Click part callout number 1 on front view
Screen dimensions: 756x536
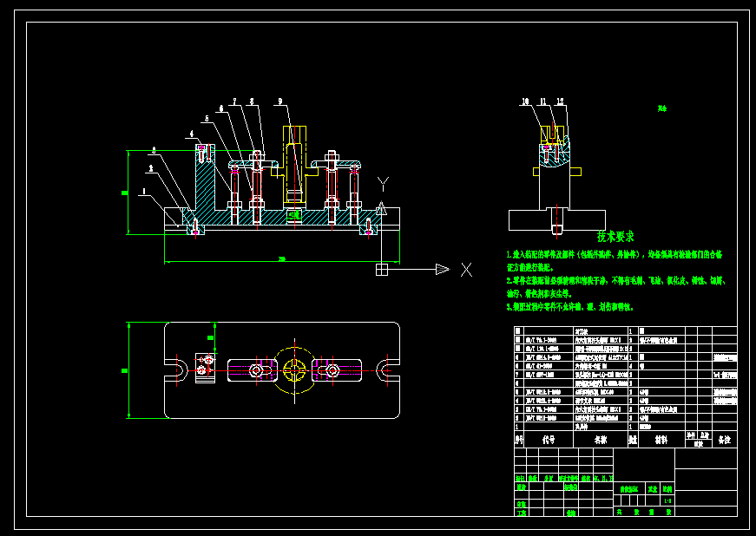coord(144,192)
